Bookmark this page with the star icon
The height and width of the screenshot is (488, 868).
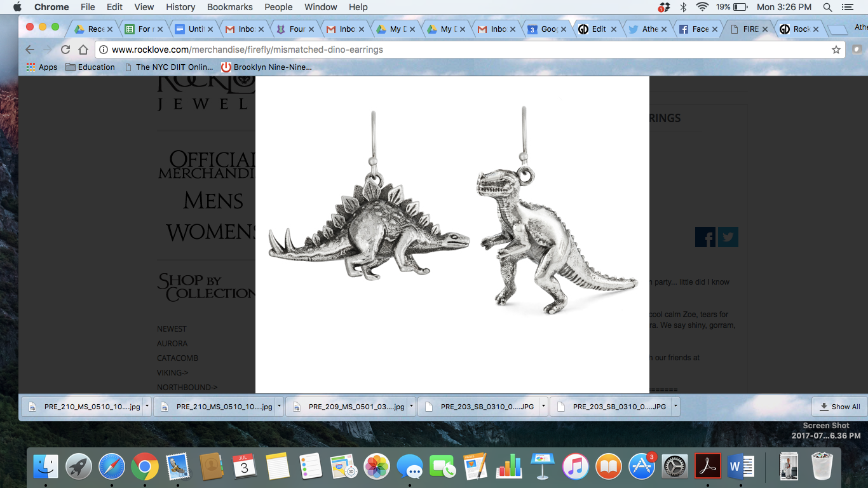(836, 50)
